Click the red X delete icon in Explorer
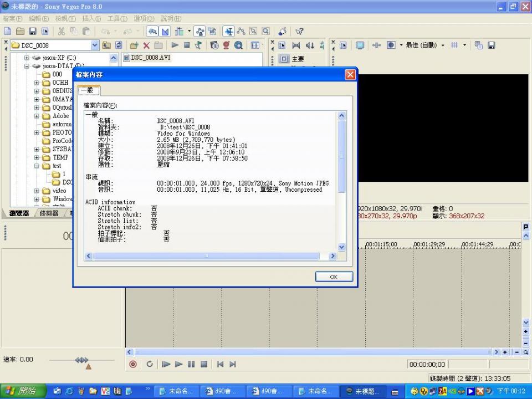 (x=146, y=45)
